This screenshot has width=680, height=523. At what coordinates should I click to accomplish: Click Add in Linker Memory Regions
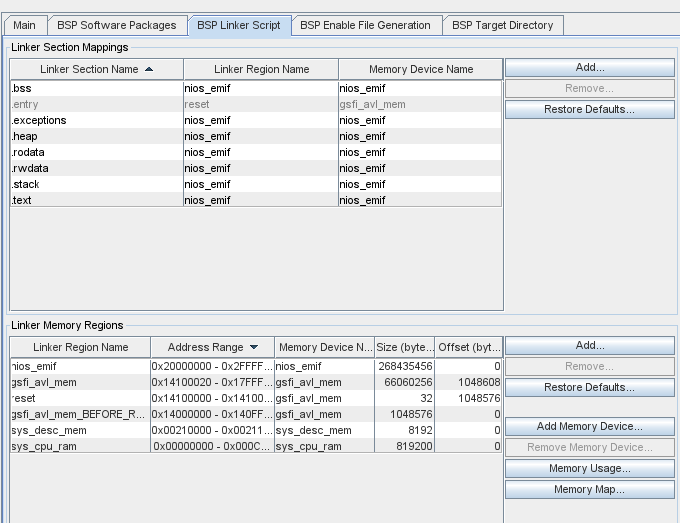pyautogui.click(x=589, y=346)
